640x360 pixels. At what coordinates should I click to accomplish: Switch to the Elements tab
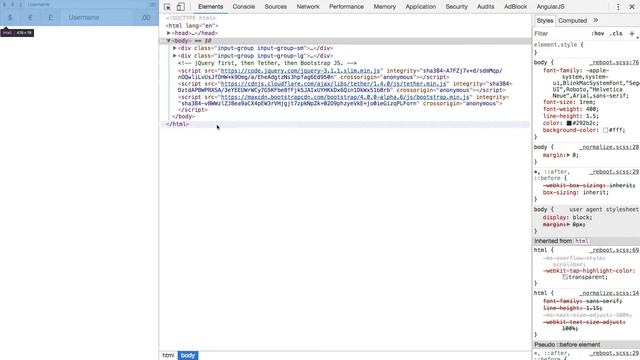pos(211,7)
